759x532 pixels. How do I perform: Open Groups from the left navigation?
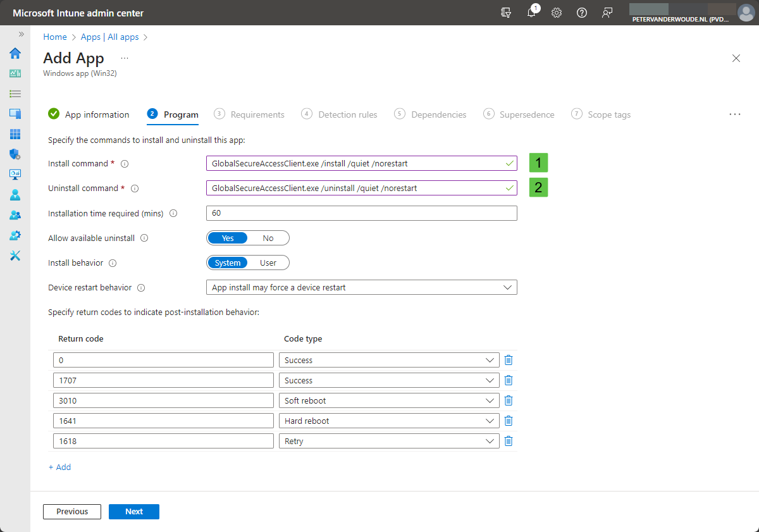15,215
